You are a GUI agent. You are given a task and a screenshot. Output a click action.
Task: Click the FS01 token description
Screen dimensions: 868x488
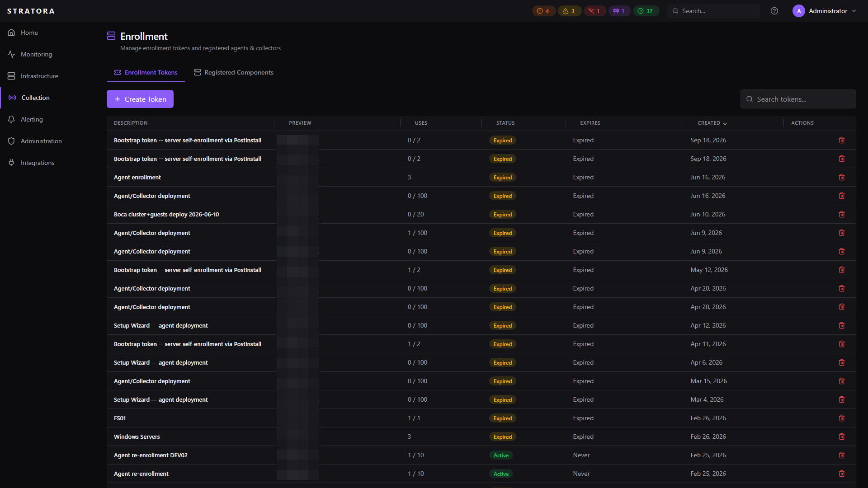(x=120, y=418)
